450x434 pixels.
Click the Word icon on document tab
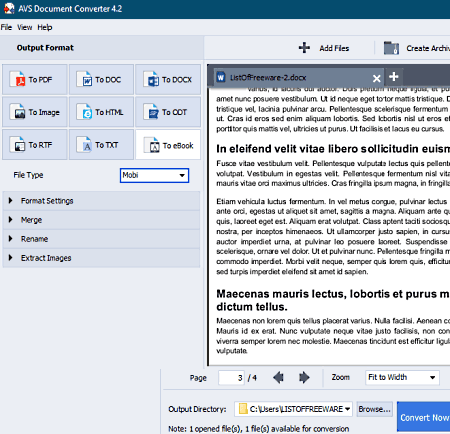[220, 77]
